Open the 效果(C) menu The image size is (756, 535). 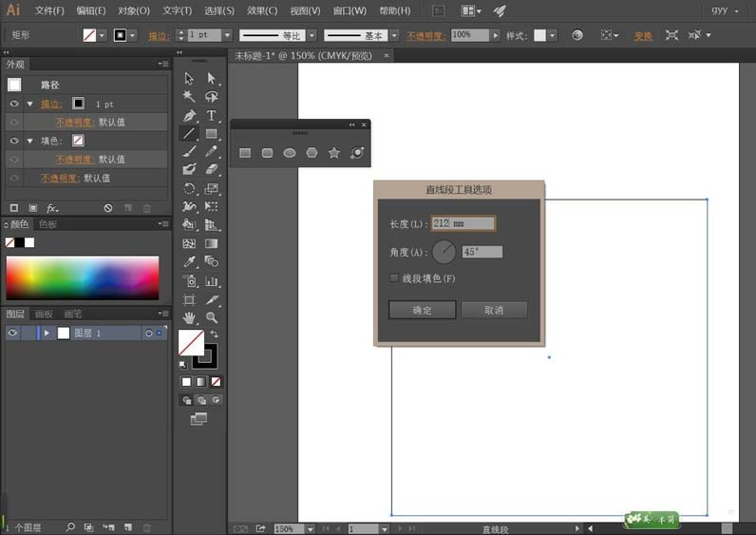coord(262,10)
